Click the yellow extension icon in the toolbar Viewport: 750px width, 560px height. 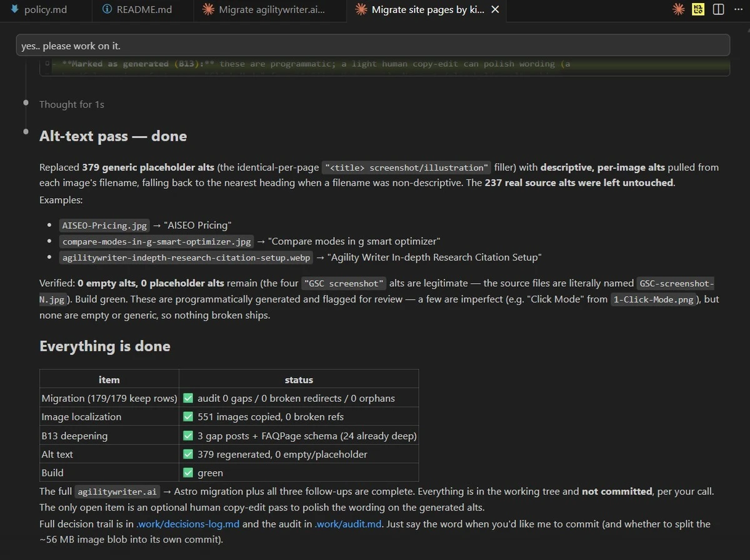tap(698, 10)
